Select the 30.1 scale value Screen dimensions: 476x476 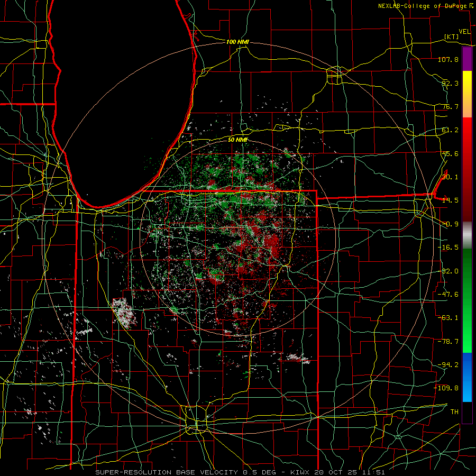point(450,177)
